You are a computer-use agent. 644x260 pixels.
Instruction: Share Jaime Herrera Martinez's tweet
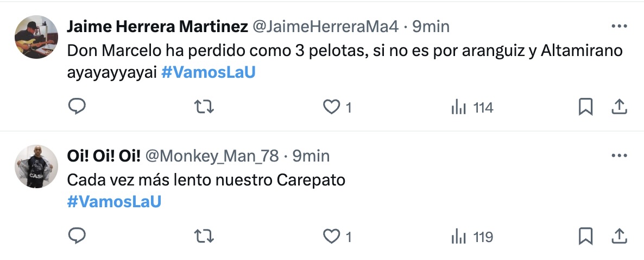pyautogui.click(x=619, y=107)
